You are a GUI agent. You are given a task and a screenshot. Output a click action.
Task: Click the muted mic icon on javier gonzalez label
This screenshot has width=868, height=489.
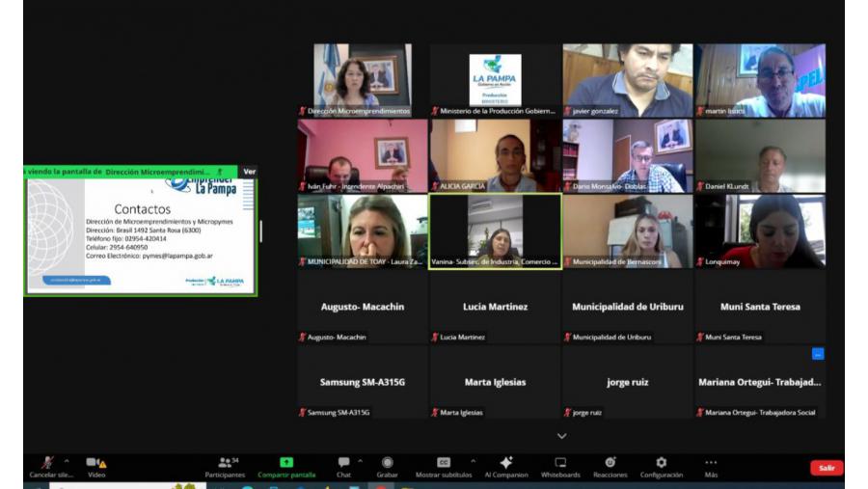567,111
